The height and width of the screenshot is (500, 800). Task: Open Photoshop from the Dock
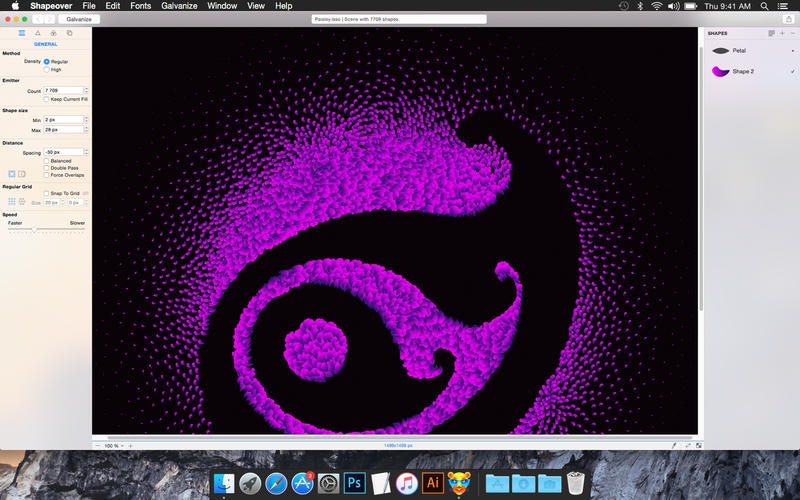coord(355,483)
